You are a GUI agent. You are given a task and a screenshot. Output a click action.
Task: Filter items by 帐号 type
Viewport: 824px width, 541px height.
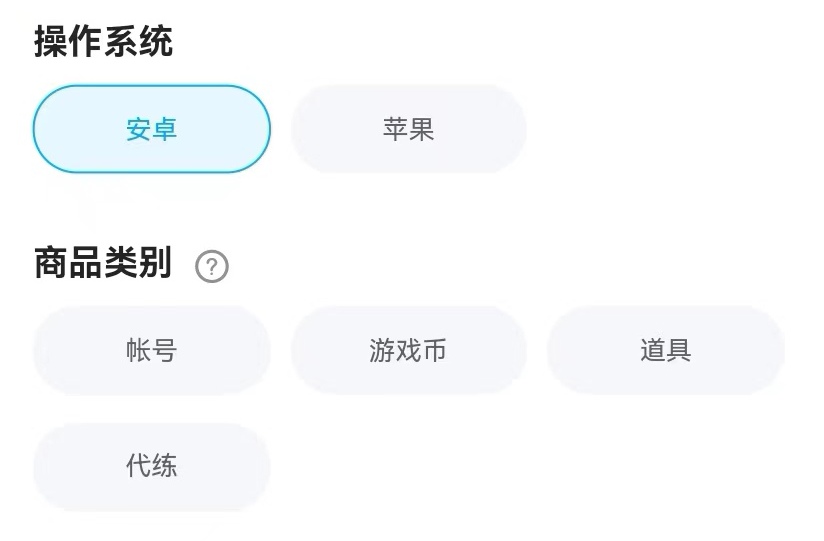tap(152, 350)
